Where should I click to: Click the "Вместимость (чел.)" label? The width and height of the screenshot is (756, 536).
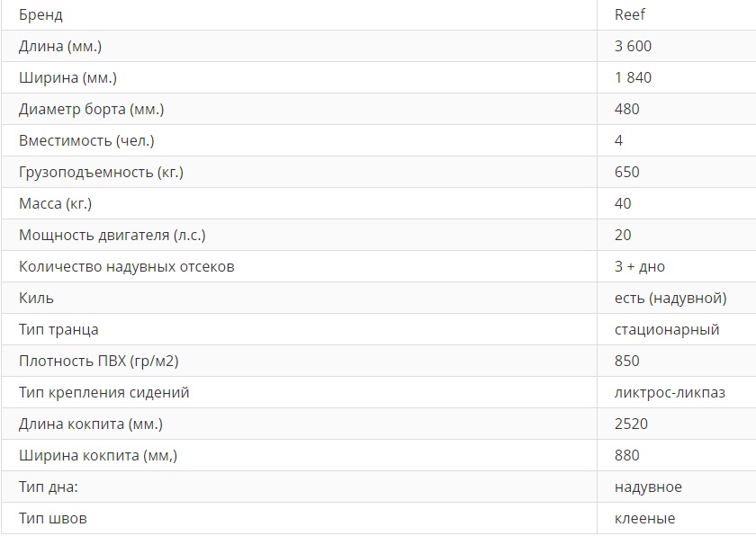(86, 141)
